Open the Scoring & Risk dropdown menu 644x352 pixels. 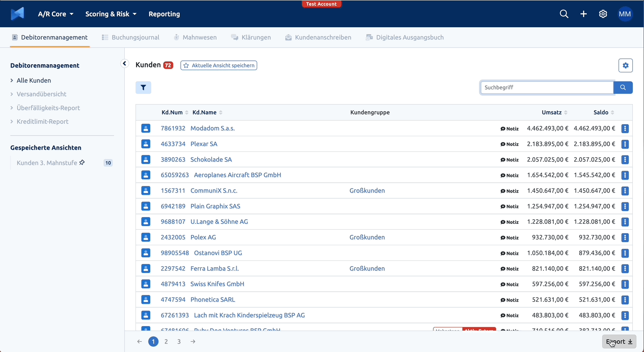pyautogui.click(x=111, y=14)
